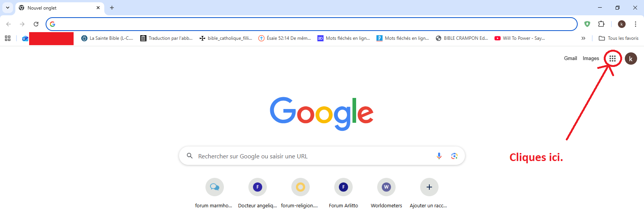Viewport: 644px width, 223px height.
Task: Click the Google icon in the address bar
Action: pos(53,24)
